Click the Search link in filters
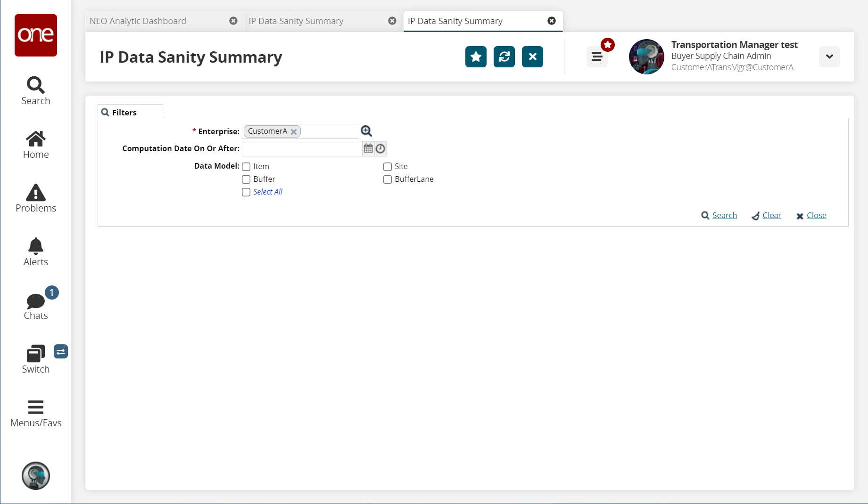This screenshot has width=868, height=504. (x=725, y=215)
